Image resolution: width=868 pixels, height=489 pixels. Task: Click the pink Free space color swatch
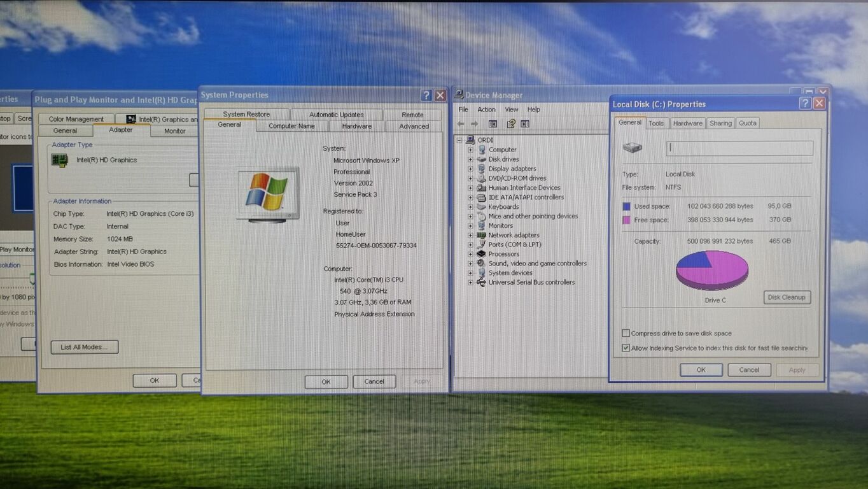627,220
